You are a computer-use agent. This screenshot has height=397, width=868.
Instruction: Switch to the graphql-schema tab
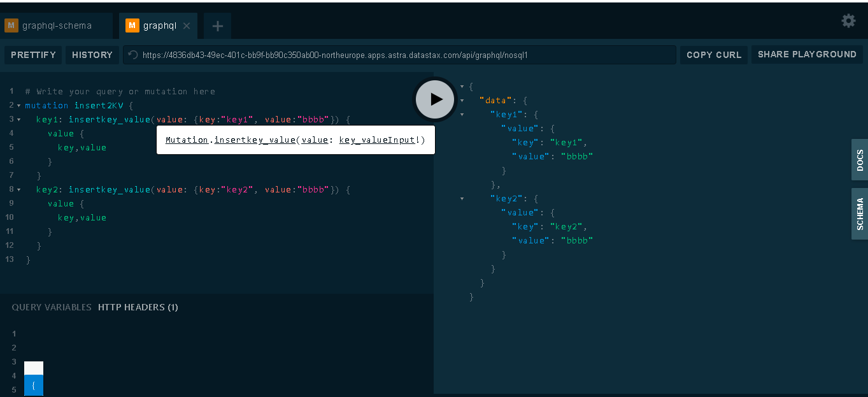(57, 25)
